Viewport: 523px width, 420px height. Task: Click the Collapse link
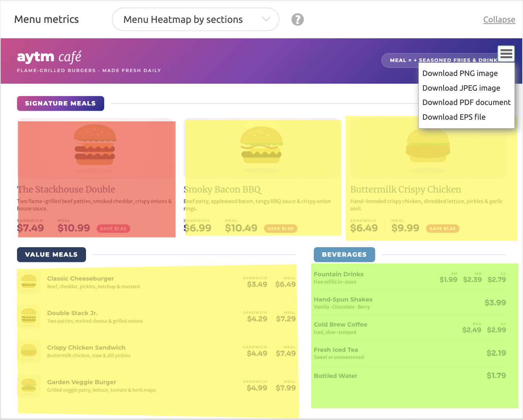pyautogui.click(x=499, y=19)
